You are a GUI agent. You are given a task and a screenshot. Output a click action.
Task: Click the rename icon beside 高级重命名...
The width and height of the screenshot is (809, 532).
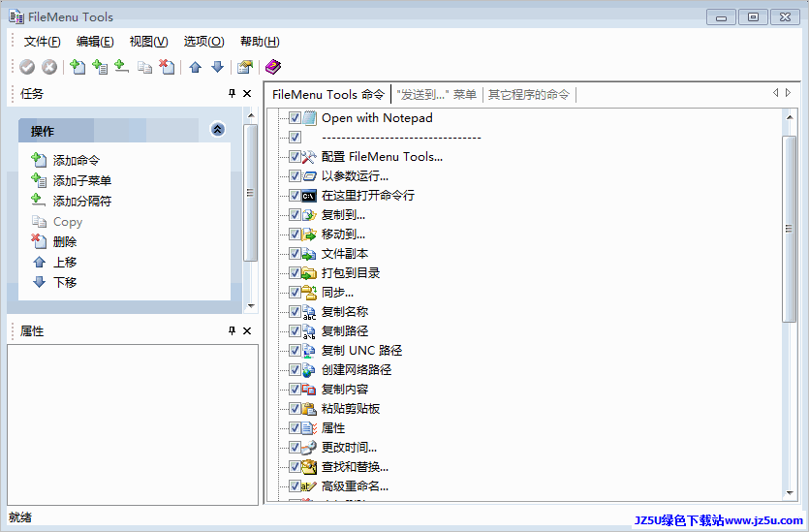309,486
